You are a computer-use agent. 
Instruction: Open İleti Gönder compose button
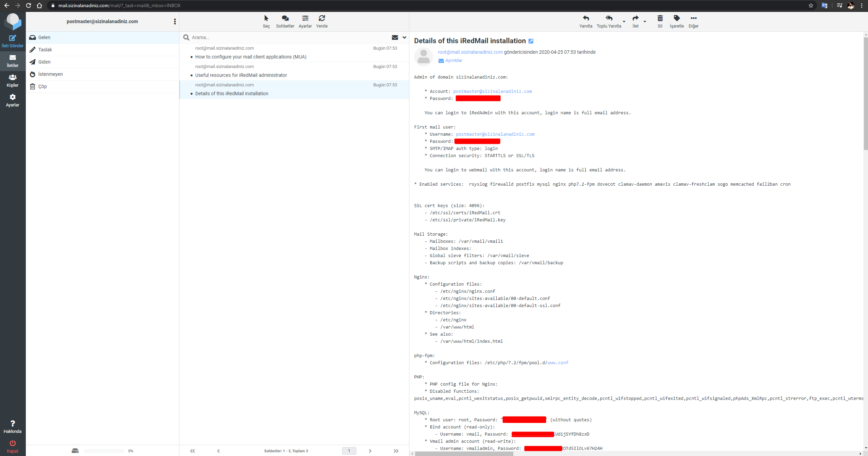(13, 41)
